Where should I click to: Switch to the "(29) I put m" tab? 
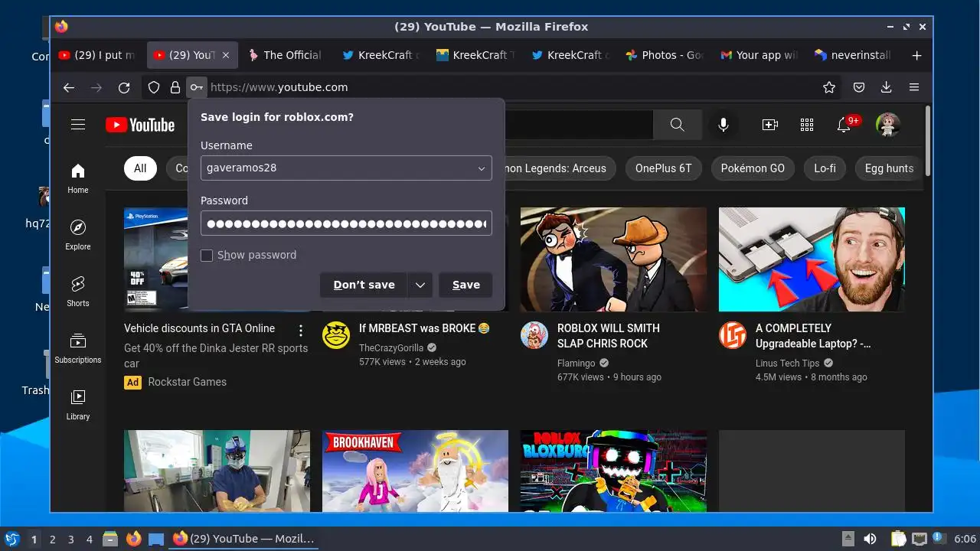pyautogui.click(x=96, y=55)
